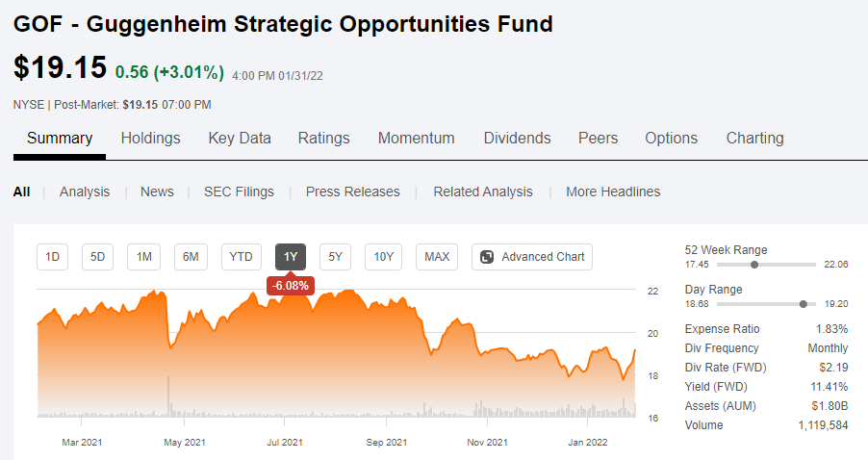Select the MAX chart range

point(437,257)
